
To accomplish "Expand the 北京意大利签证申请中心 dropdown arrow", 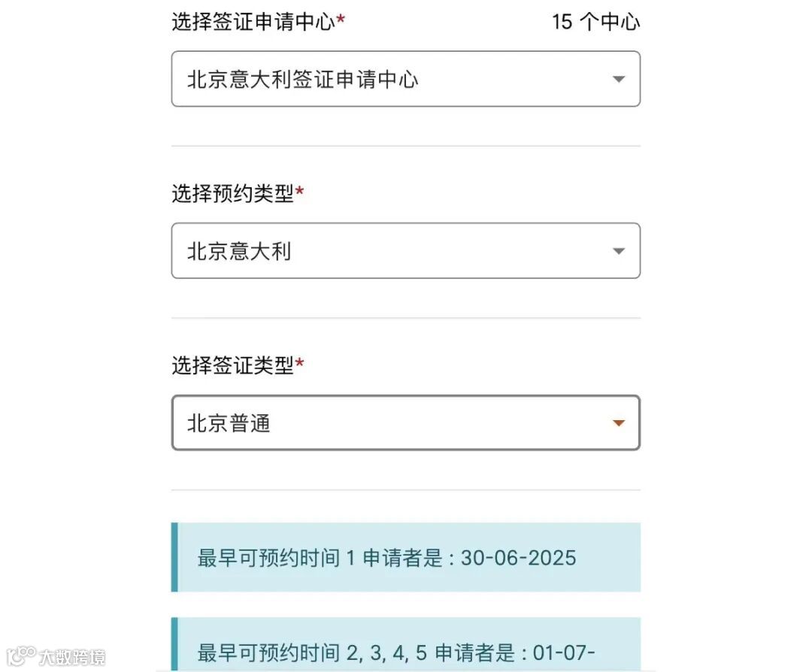I will (x=618, y=79).
